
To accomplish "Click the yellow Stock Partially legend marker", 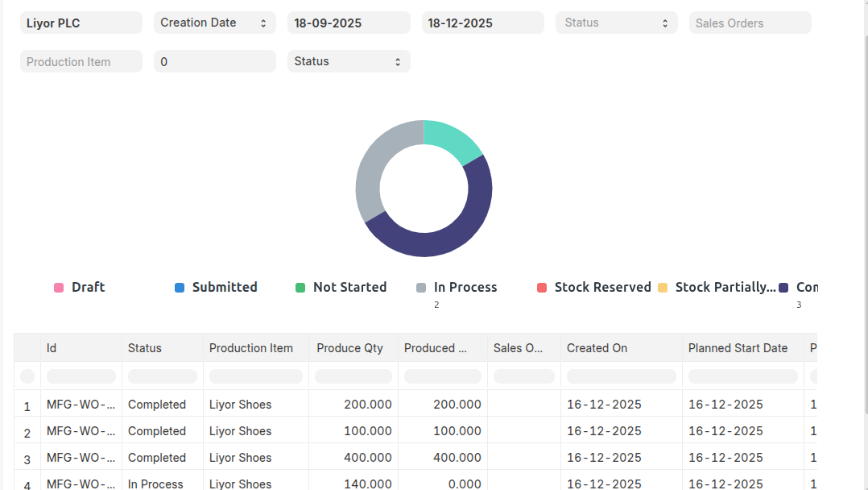I will (x=663, y=288).
